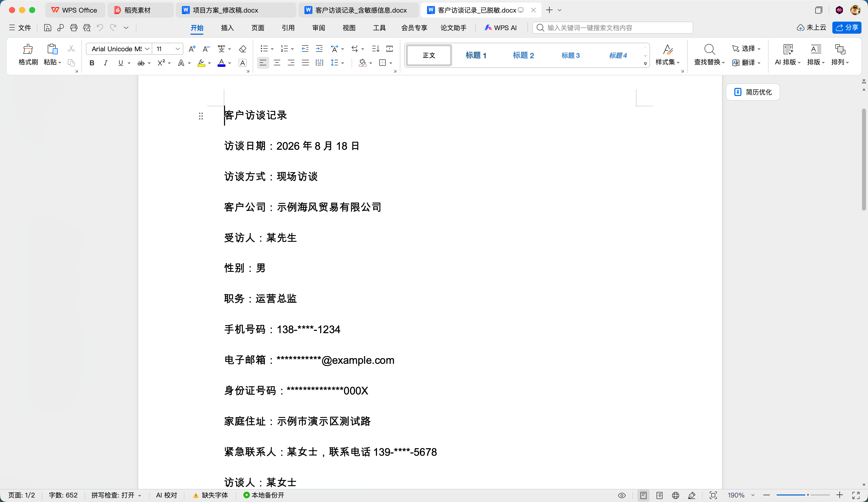Screen dimensions: 868x502
Task: Toggle eye protection mode in status bar
Action: tap(622, 495)
